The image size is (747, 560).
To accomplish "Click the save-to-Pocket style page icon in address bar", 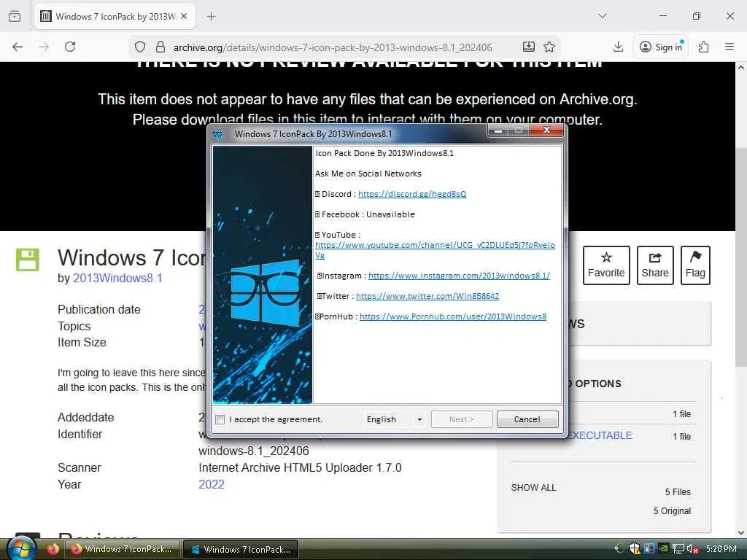I will pos(529,47).
